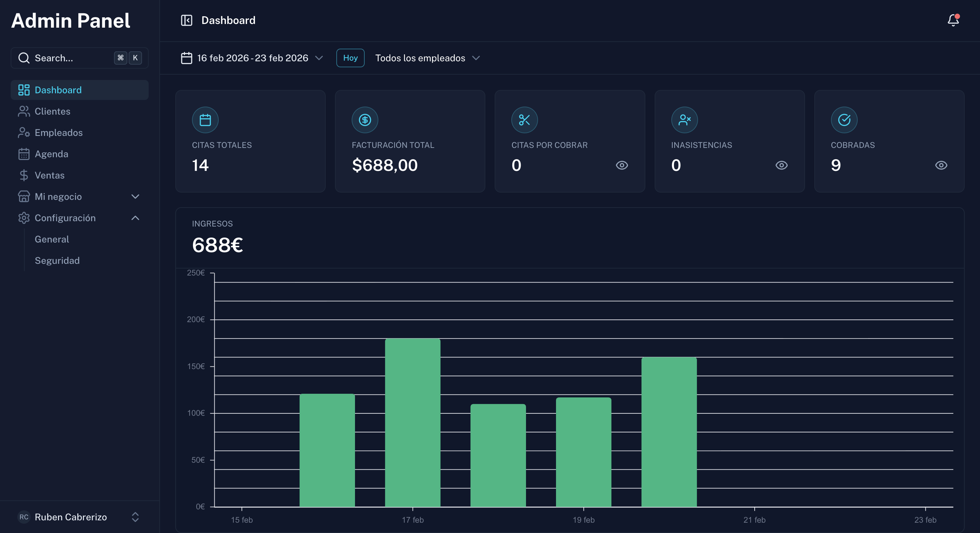Open Seguridad settings link
This screenshot has height=533, width=980.
pyautogui.click(x=57, y=261)
